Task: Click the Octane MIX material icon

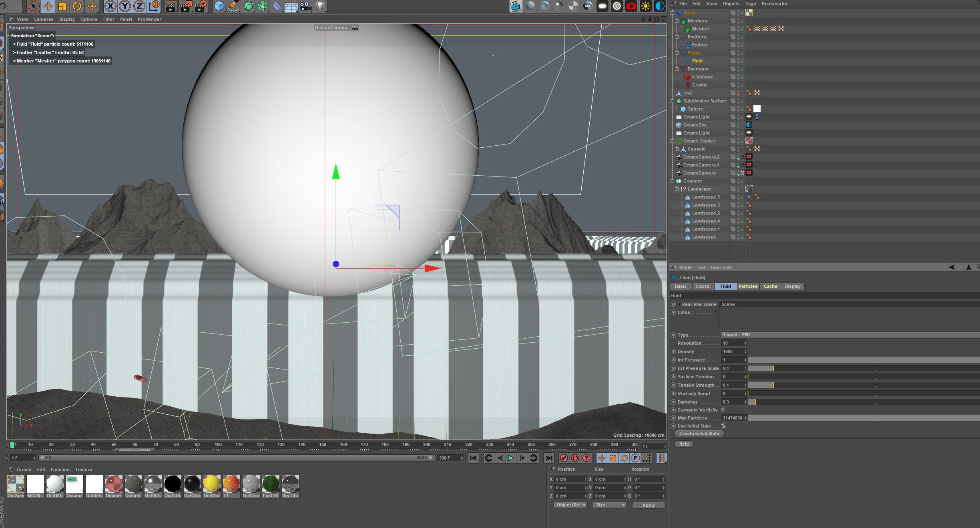Action: click(588, 6)
